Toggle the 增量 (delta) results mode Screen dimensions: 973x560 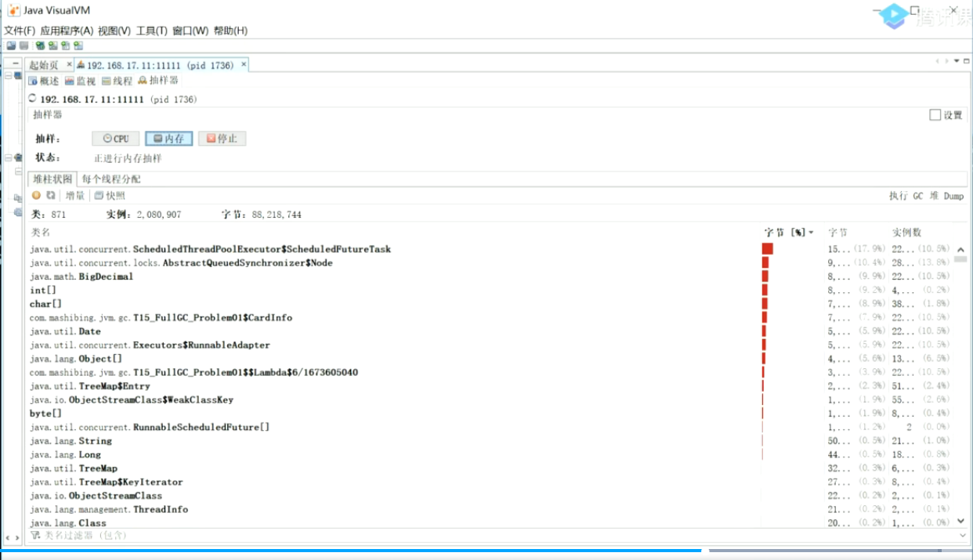[75, 196]
